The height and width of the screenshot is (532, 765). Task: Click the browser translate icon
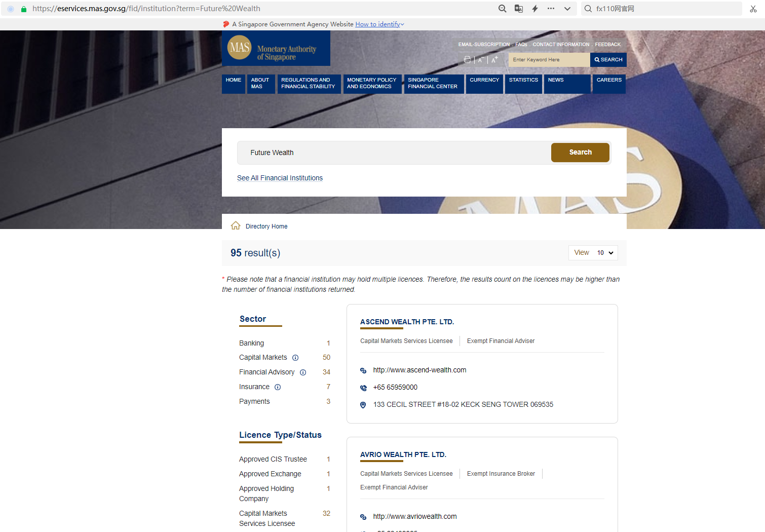[x=519, y=9]
